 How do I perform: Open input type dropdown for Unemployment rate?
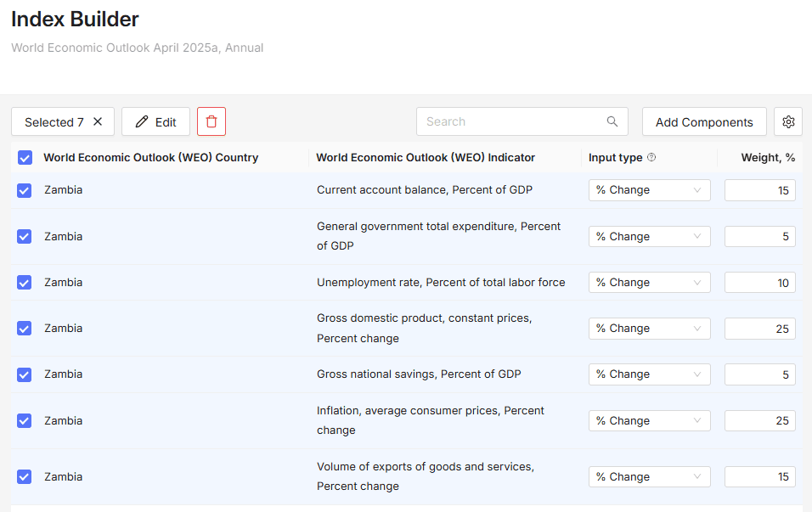click(x=650, y=283)
